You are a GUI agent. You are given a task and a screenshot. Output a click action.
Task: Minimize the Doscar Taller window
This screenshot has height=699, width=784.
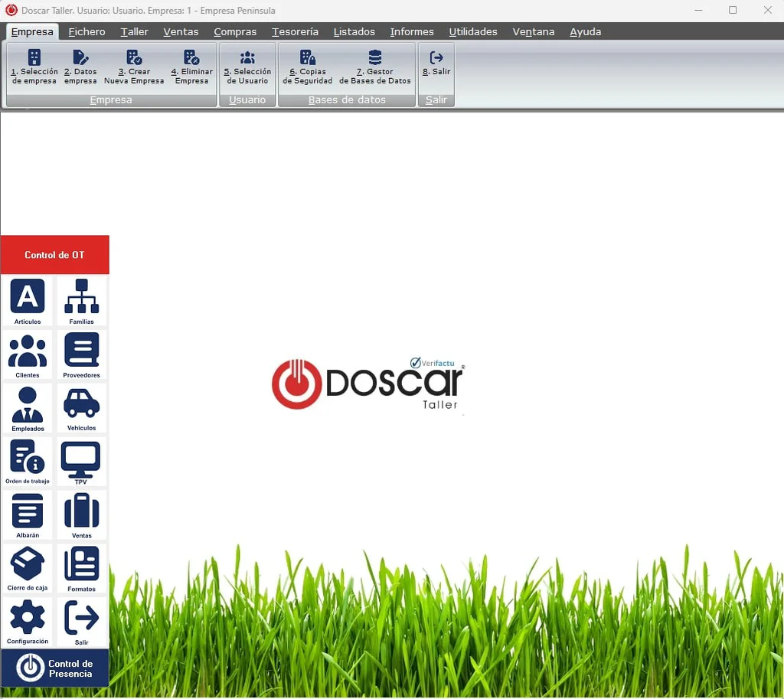click(x=698, y=10)
